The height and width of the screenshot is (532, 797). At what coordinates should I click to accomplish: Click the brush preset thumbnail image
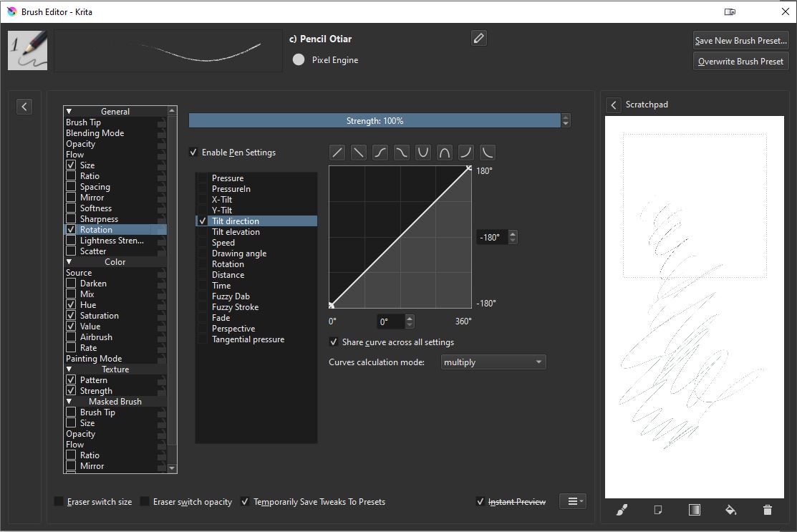[x=27, y=50]
